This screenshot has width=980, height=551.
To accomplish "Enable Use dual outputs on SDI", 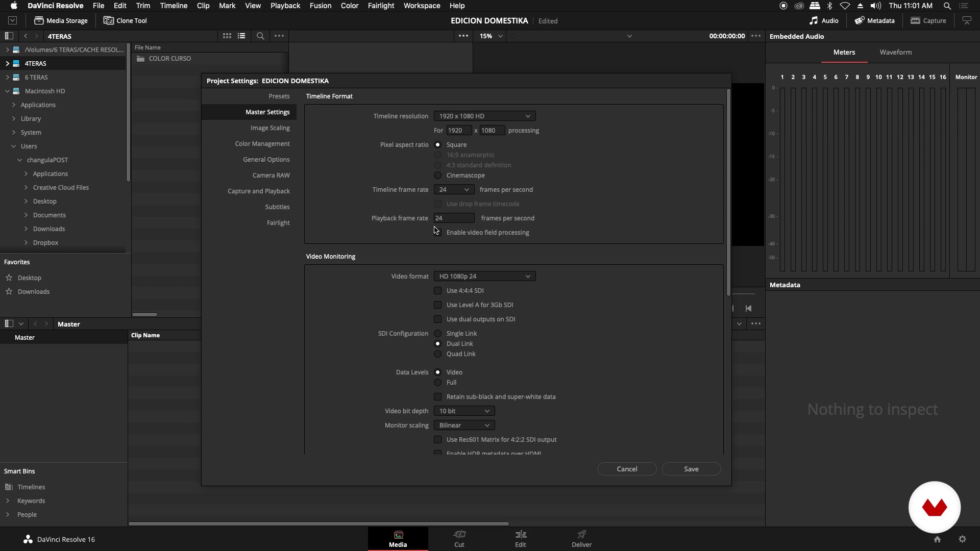I will point(437,319).
